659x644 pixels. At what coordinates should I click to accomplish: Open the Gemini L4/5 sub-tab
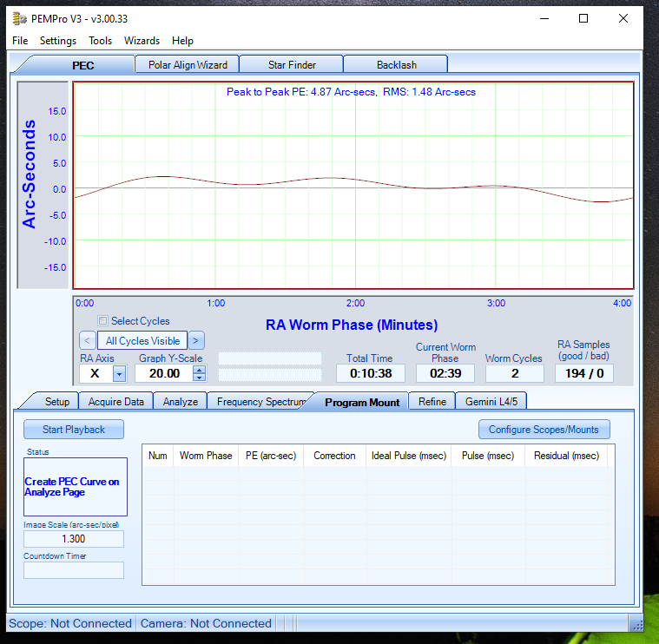(x=491, y=402)
